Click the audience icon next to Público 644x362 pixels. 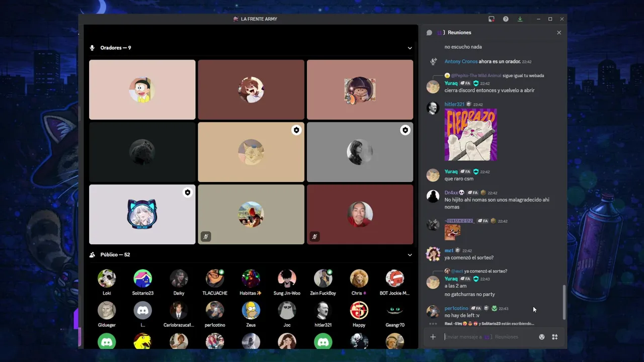[x=92, y=255]
